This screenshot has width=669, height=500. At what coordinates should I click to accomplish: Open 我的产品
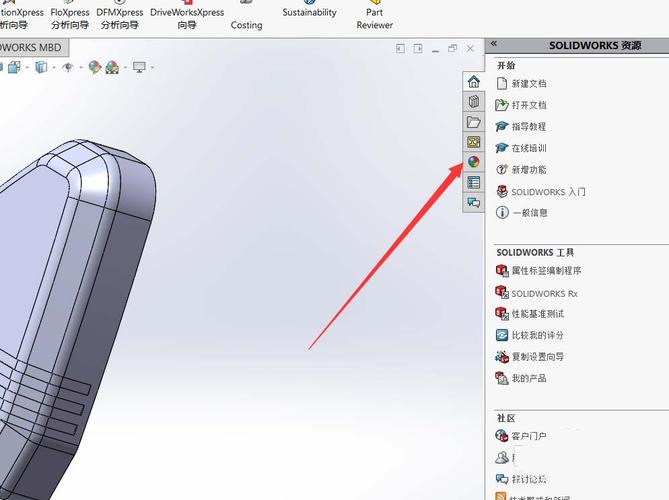(521, 378)
